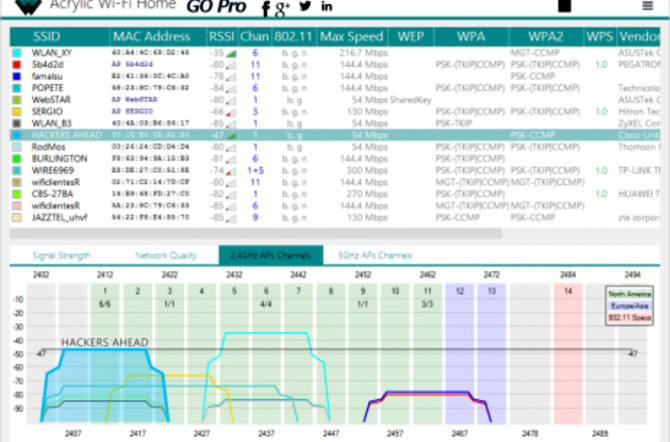Open the Google Plus share icon
670x442 pixels.
[282, 8]
